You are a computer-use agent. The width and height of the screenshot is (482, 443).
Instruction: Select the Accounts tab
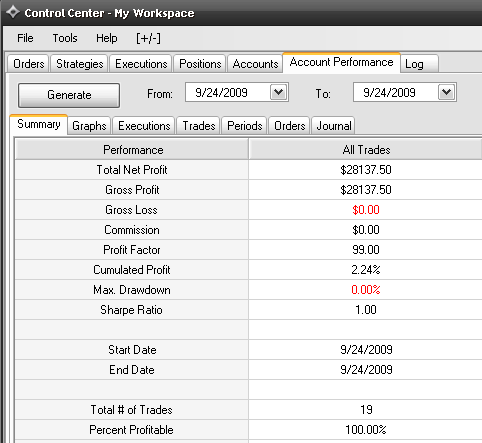(x=255, y=64)
